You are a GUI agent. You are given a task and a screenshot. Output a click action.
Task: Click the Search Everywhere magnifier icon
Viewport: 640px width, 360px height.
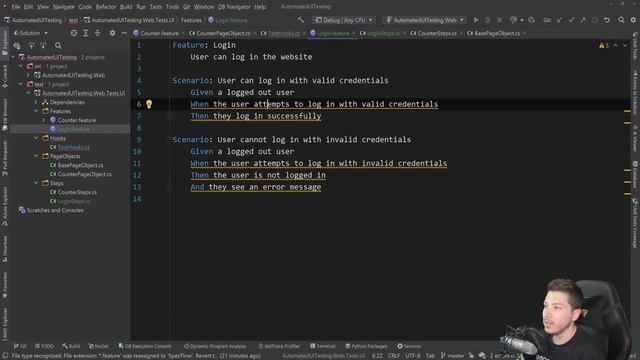[x=621, y=20]
